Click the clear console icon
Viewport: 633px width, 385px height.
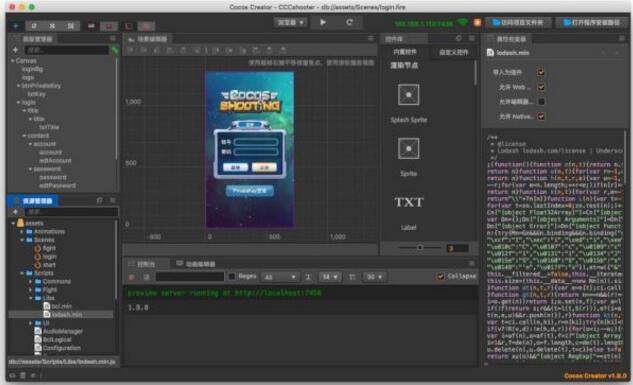[132, 277]
